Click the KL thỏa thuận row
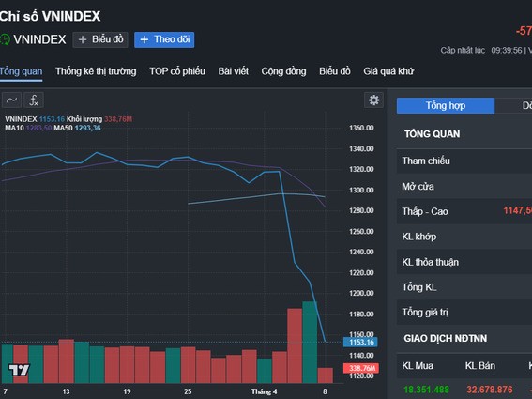The height and width of the screenshot is (399, 532). coord(464,262)
